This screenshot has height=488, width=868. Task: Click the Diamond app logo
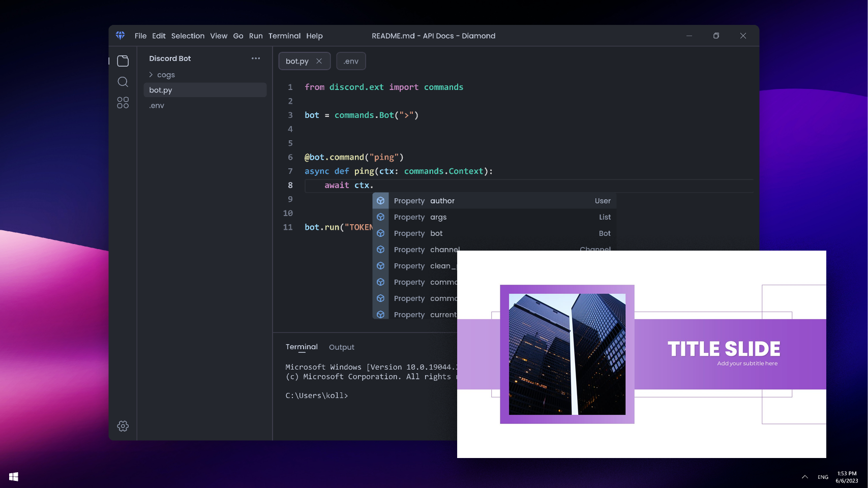coord(120,36)
